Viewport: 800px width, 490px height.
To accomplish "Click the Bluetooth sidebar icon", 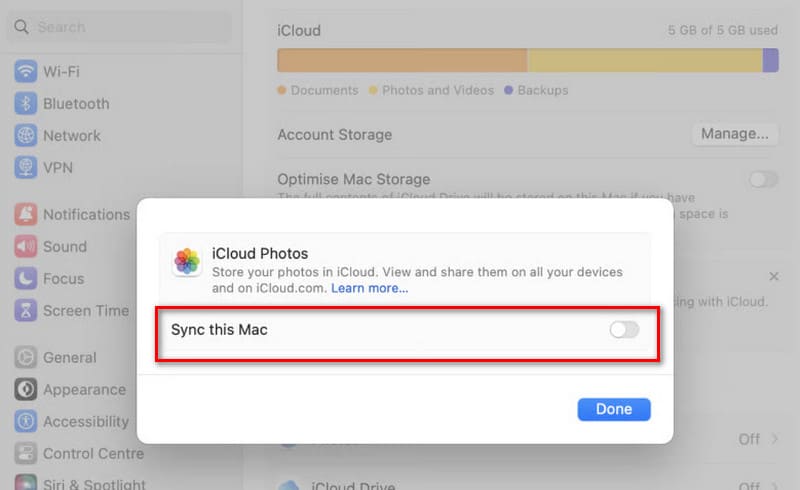I will tap(26, 104).
